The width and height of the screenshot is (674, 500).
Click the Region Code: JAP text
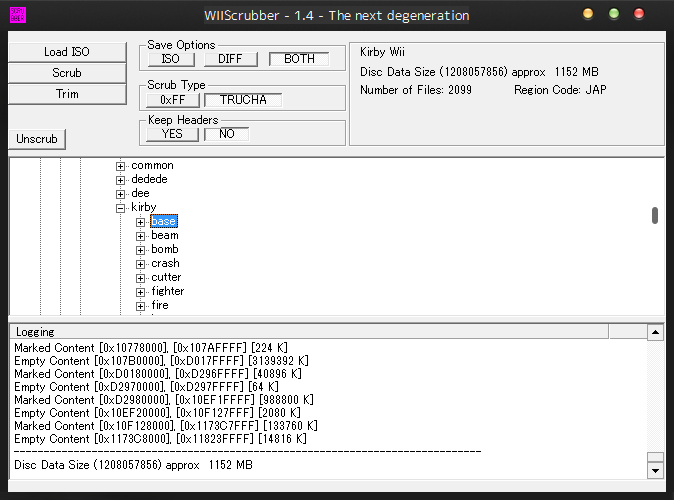(x=560, y=90)
